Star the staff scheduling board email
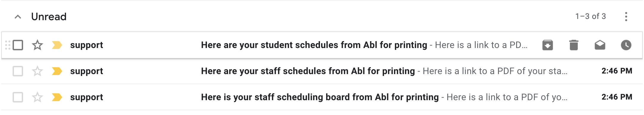Screen dimensions: 644x115 (x=37, y=97)
